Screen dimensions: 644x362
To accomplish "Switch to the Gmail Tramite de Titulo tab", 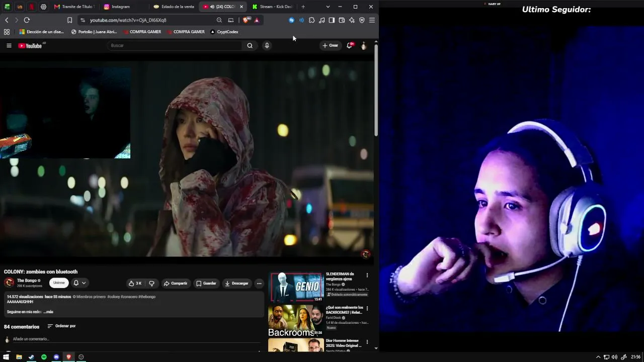I will (74, 7).
